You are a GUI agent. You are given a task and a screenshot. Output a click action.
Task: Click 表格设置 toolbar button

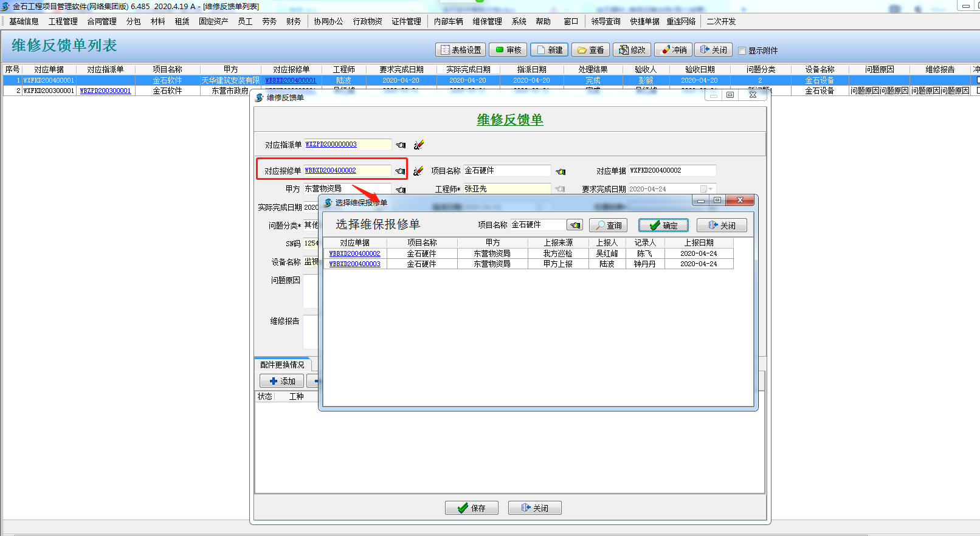coord(461,50)
